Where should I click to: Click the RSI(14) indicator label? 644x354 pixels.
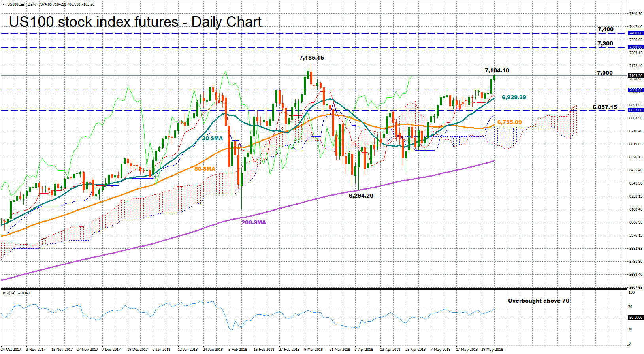click(16, 293)
